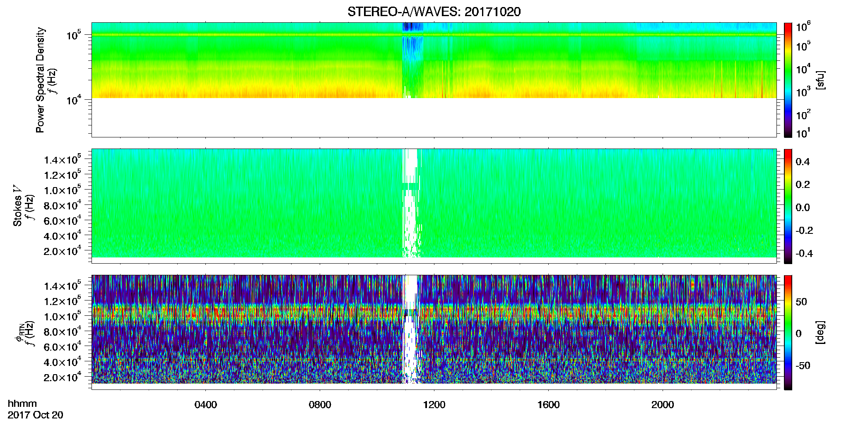Click the [sfu] colorbar unit label

click(820, 80)
